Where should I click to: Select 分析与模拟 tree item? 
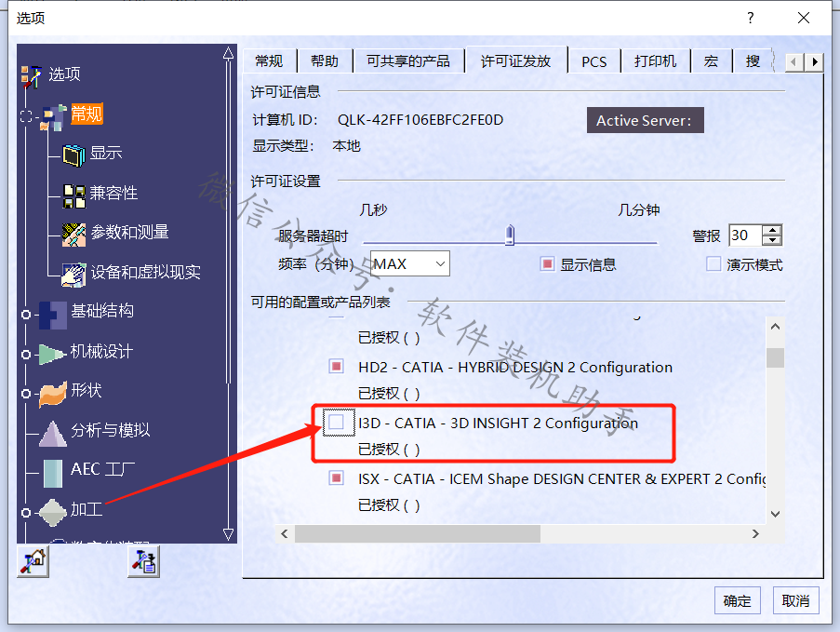coord(111,430)
